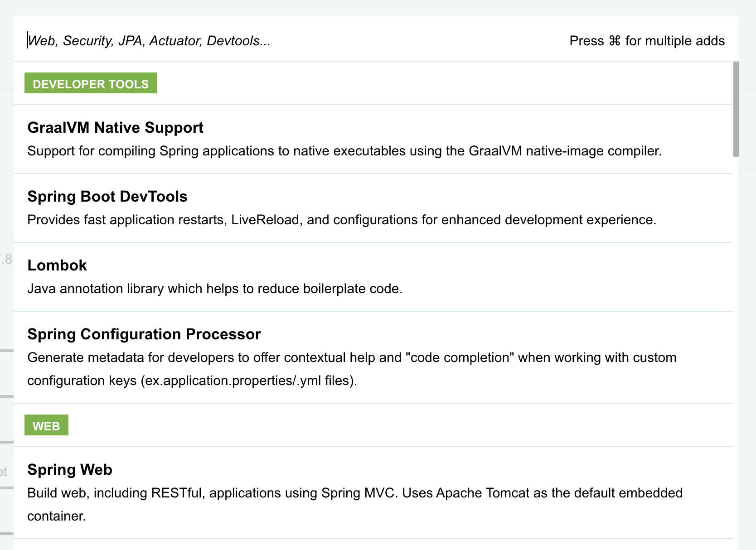Click the LiveReload fast restarts description
The width and height of the screenshot is (756, 550).
click(342, 220)
